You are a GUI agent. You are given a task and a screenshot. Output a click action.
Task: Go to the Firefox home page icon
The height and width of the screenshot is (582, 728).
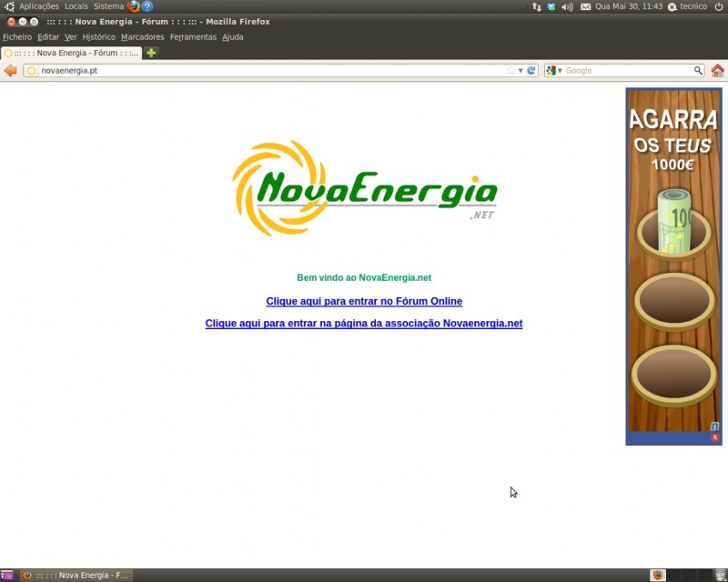(717, 71)
